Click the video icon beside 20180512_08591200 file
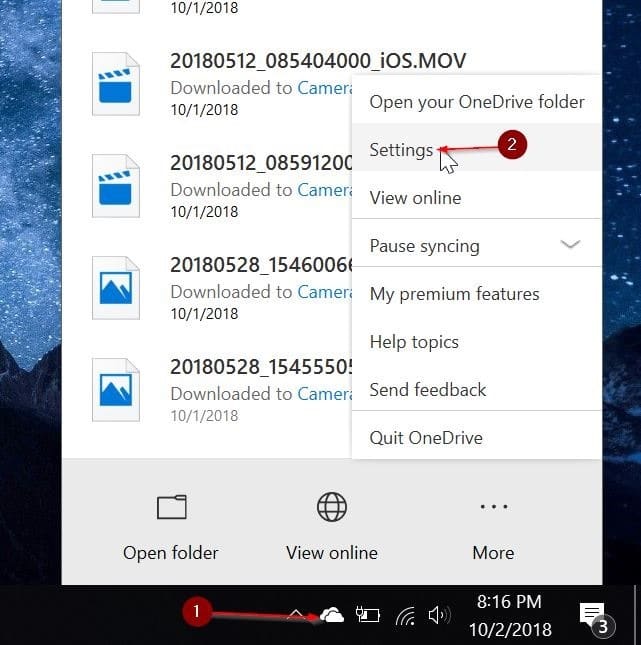Viewport: 641px width, 645px height. click(x=116, y=186)
